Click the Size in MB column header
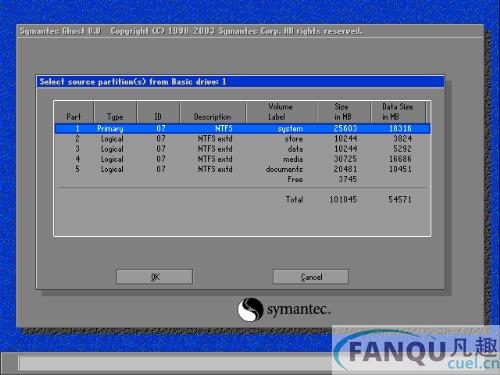This screenshot has width=500, height=375. point(343,112)
